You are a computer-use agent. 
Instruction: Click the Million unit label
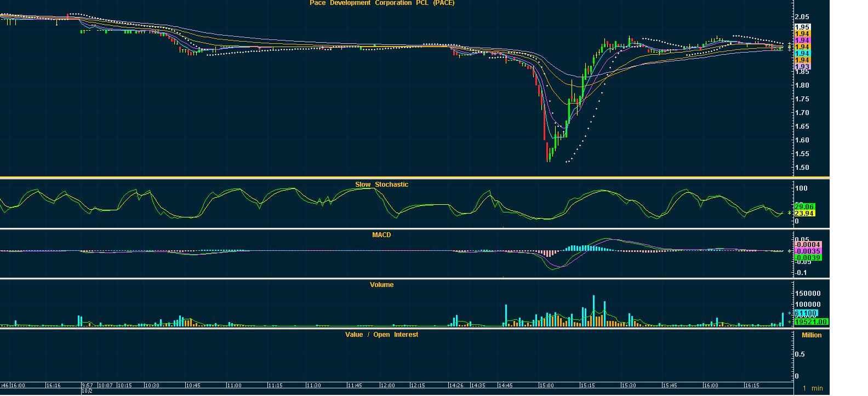click(x=812, y=335)
